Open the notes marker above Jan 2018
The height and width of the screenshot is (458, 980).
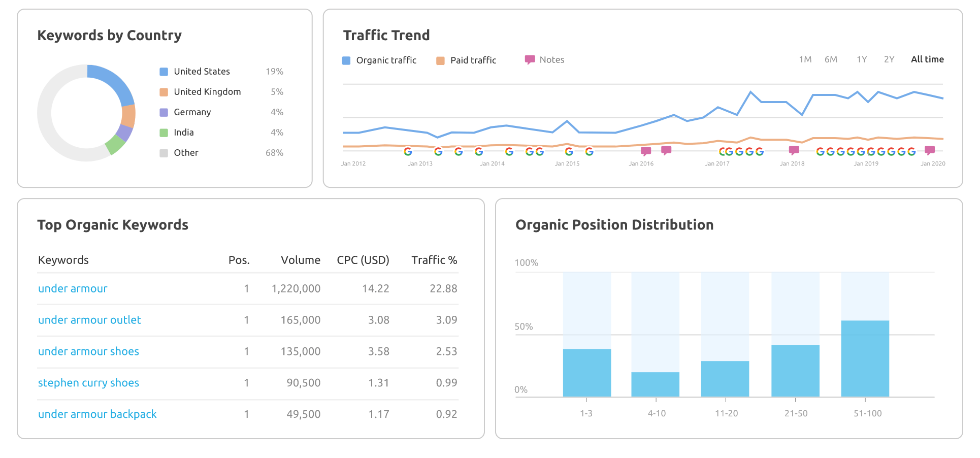click(794, 150)
